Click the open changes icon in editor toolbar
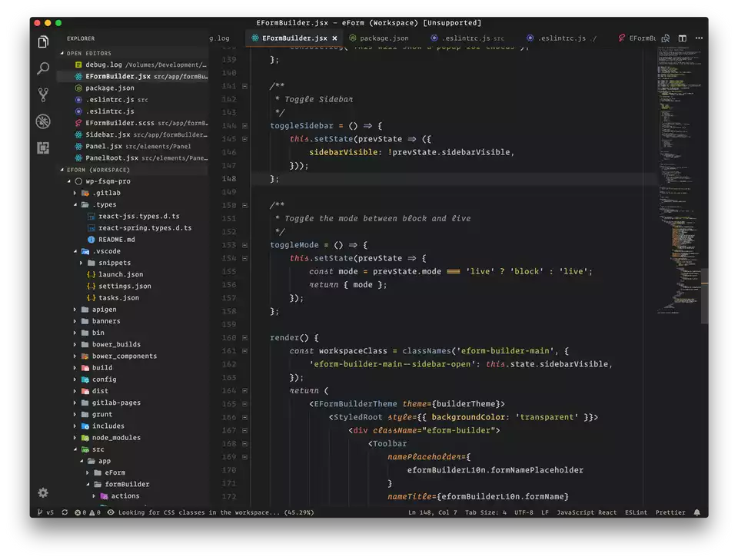 coord(666,38)
